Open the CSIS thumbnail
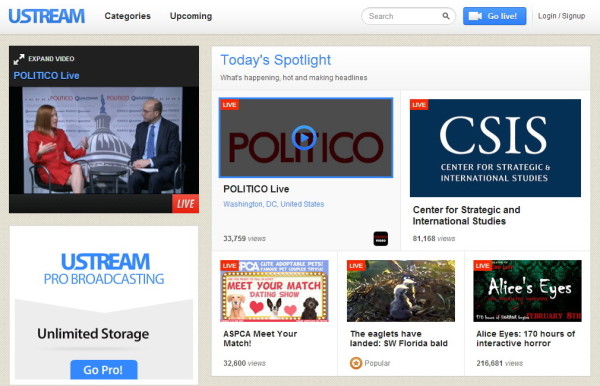The height and width of the screenshot is (386, 600). (495, 148)
